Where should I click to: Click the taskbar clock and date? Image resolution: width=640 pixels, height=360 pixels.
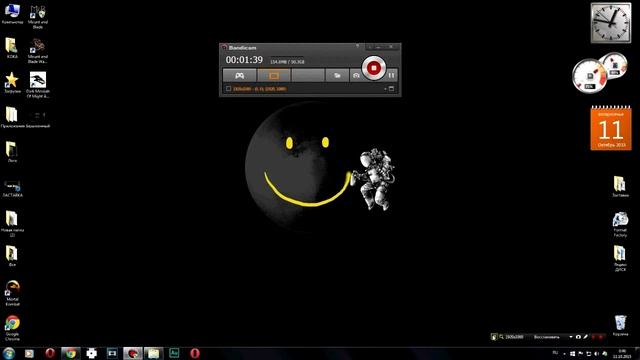(622, 353)
